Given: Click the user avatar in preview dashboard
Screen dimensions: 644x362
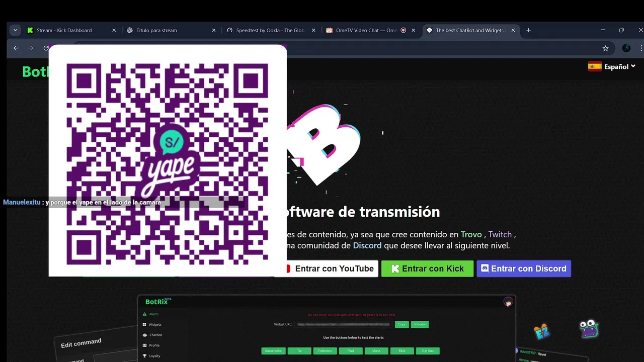Looking at the screenshot, I should pyautogui.click(x=508, y=302).
